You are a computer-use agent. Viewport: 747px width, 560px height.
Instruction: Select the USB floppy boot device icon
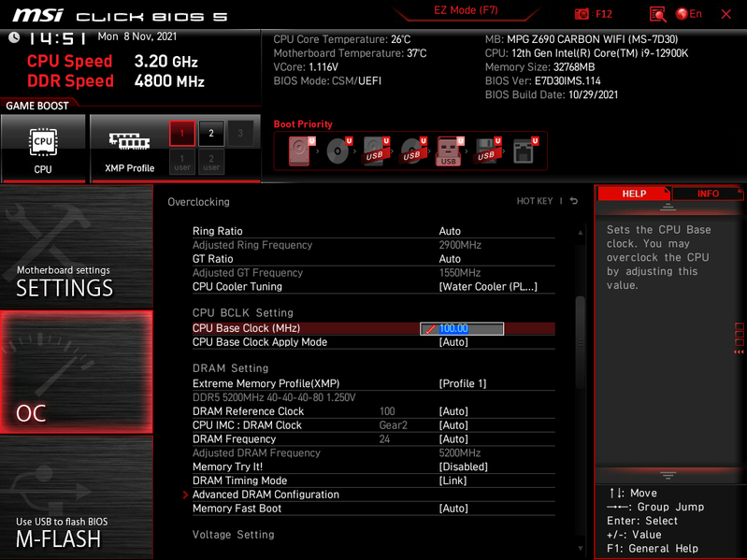487,151
